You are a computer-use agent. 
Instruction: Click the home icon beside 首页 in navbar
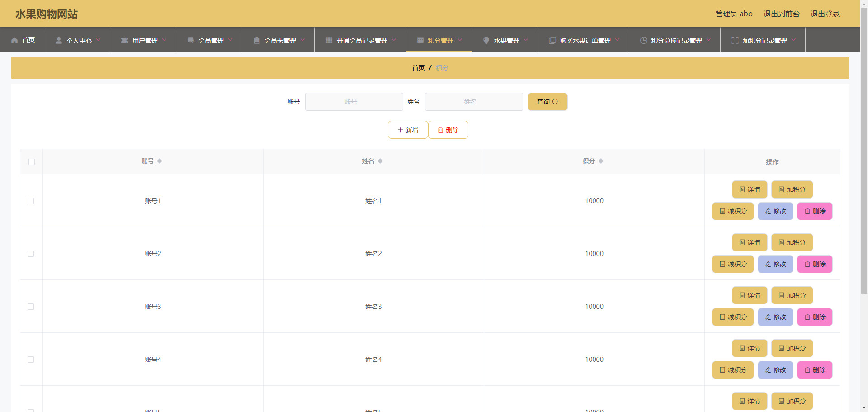[14, 40]
